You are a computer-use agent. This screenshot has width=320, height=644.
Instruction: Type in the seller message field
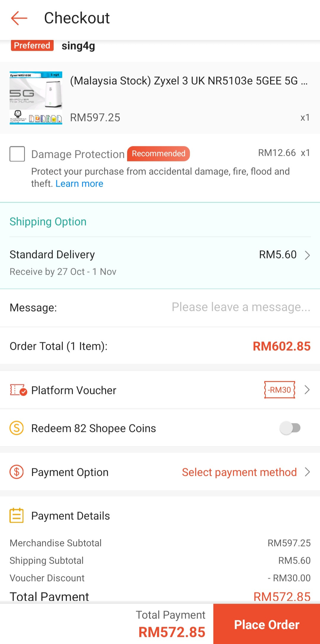(241, 307)
